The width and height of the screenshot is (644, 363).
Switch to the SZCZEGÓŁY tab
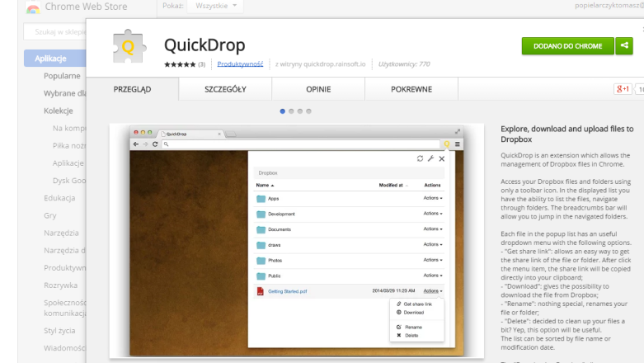225,89
